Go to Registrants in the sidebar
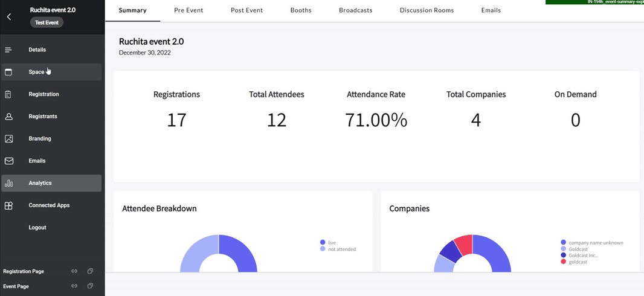Image resolution: width=644 pixels, height=296 pixels. pyautogui.click(x=51, y=116)
